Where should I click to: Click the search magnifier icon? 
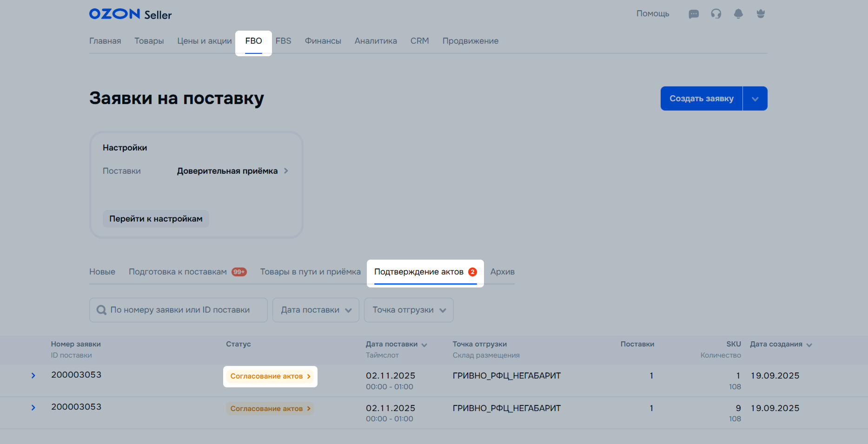pyautogui.click(x=101, y=310)
